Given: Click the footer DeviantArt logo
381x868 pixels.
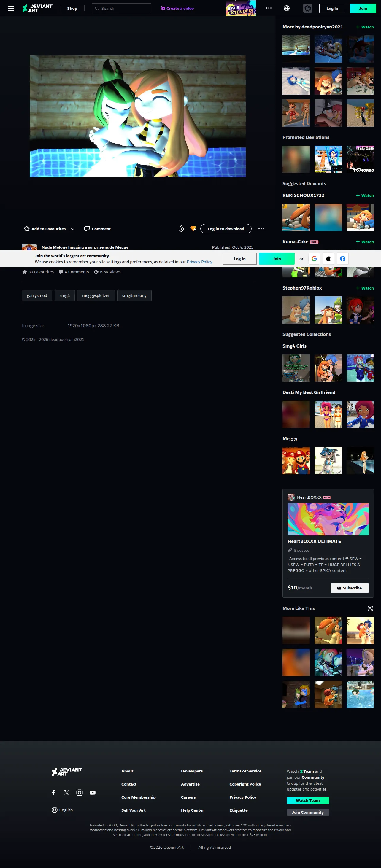Looking at the screenshot, I should [67, 772].
